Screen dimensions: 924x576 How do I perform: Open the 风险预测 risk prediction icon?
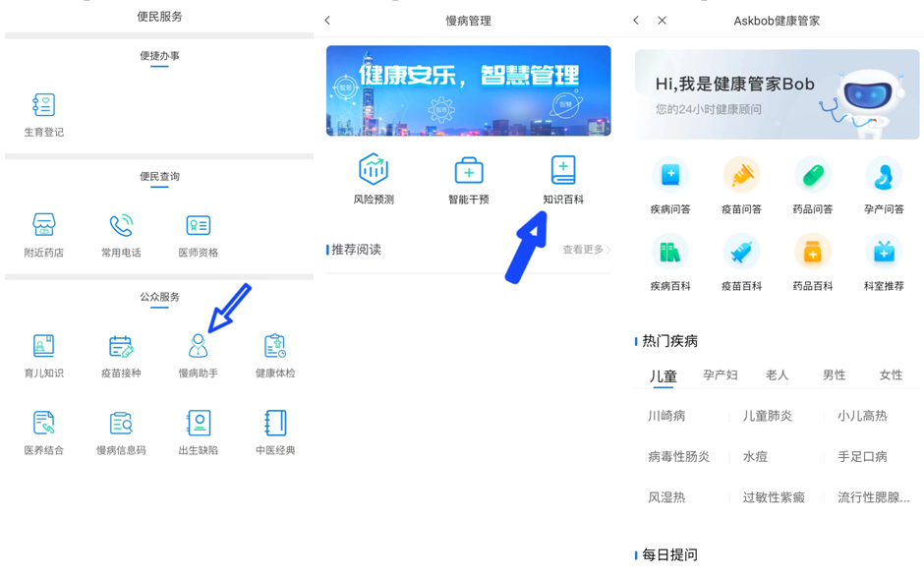click(x=374, y=169)
